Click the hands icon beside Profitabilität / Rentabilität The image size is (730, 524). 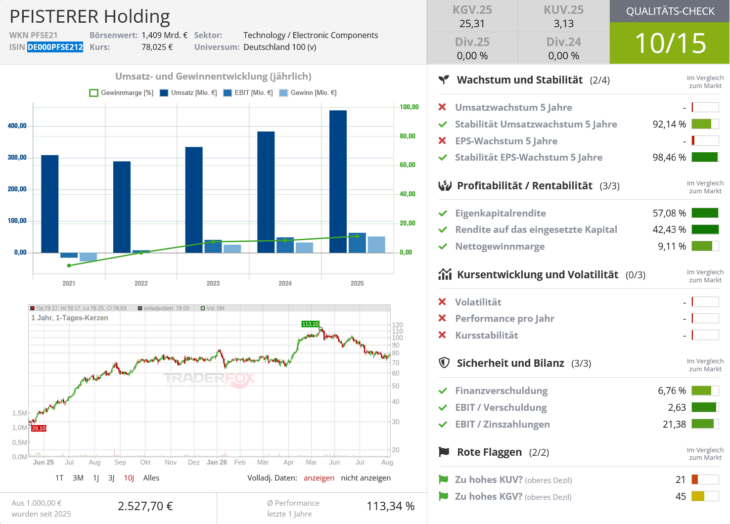click(445, 186)
